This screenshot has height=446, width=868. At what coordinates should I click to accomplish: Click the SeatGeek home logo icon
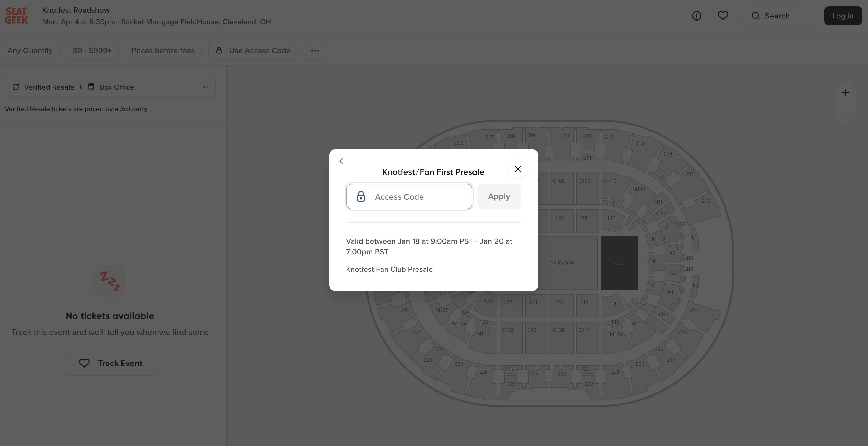point(16,15)
